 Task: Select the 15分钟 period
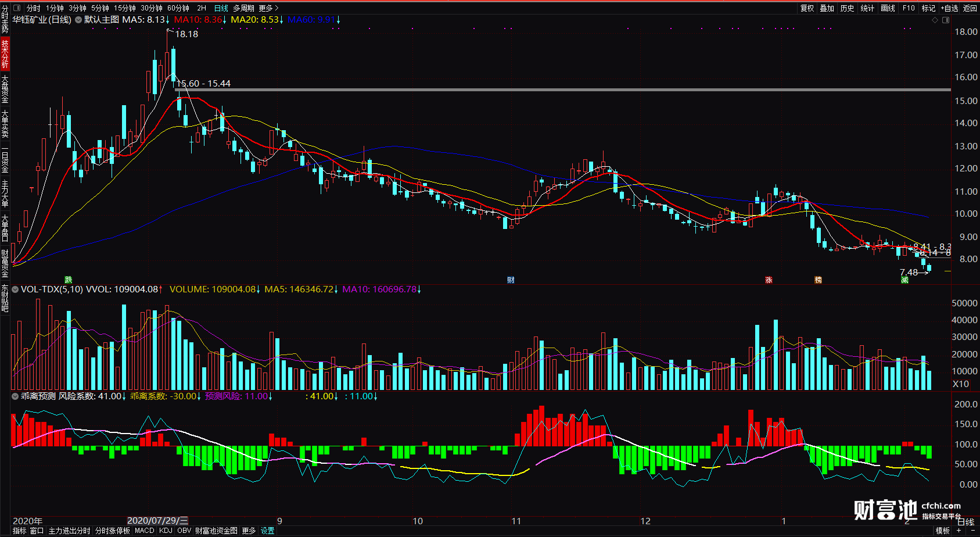point(125,8)
